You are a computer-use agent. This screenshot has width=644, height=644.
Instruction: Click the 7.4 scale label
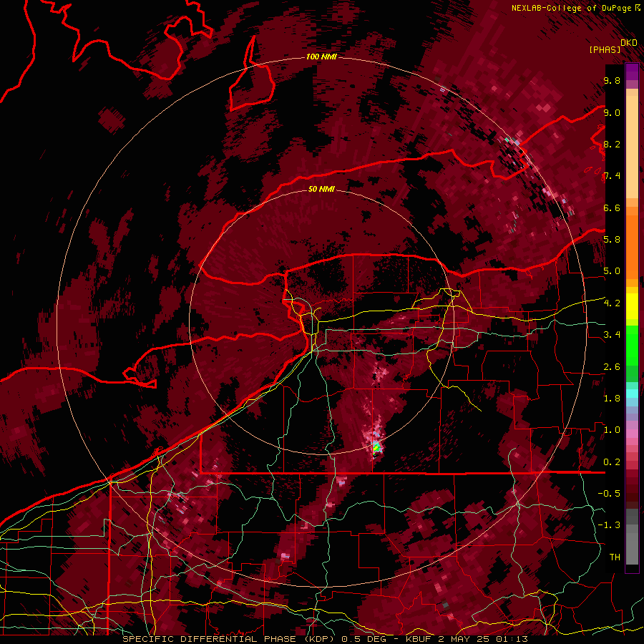[x=612, y=176]
